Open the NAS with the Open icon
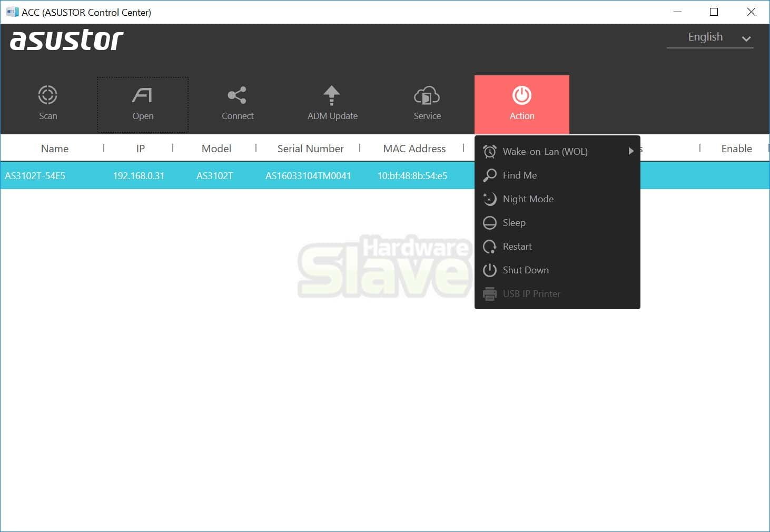Image resolution: width=770 pixels, height=532 pixels. pos(142,95)
